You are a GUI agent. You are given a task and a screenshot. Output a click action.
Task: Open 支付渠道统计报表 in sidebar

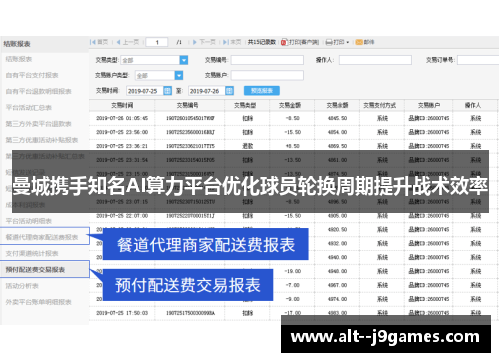click(32, 253)
